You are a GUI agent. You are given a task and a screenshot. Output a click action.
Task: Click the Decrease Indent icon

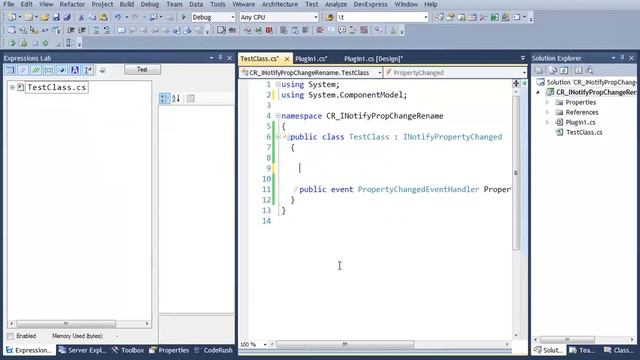point(71,30)
